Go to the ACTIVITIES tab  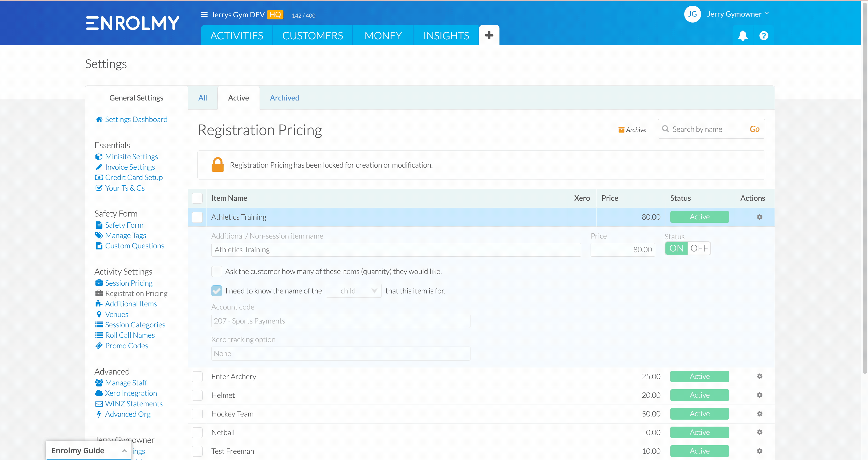237,35
